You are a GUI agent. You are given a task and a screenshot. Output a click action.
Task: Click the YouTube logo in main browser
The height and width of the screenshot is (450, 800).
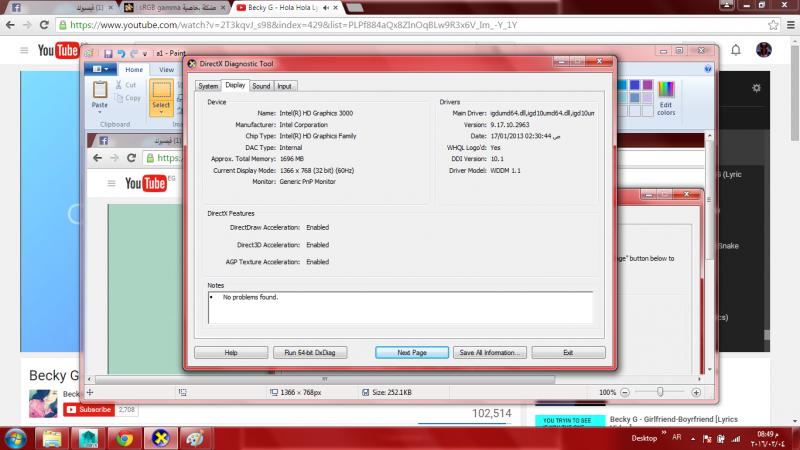[58, 50]
